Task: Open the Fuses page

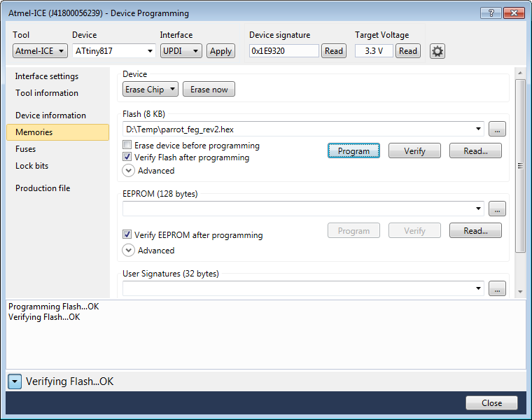Action: point(25,149)
